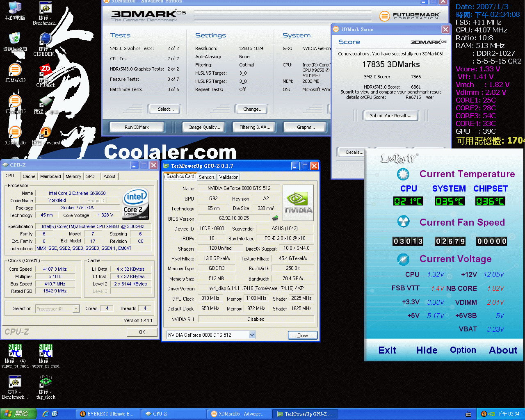Viewport: 525px width, 420px height.
Task: Switch to the 3DMark06 taskbar button
Action: click(239, 414)
